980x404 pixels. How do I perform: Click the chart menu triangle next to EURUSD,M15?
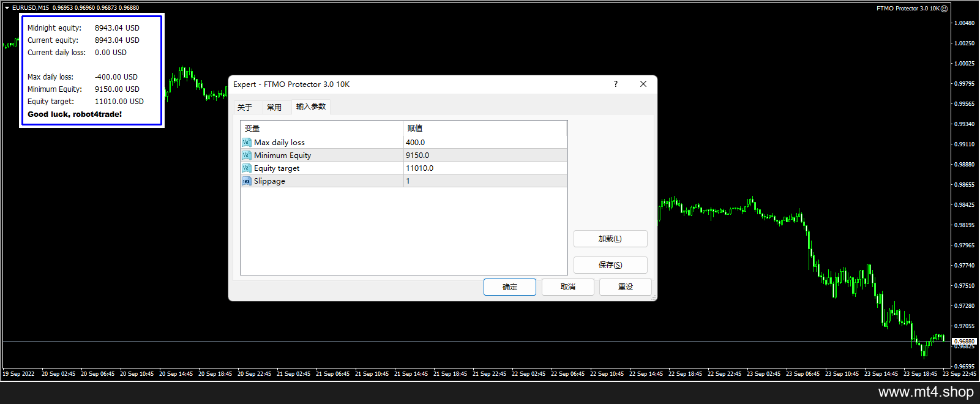click(x=7, y=8)
